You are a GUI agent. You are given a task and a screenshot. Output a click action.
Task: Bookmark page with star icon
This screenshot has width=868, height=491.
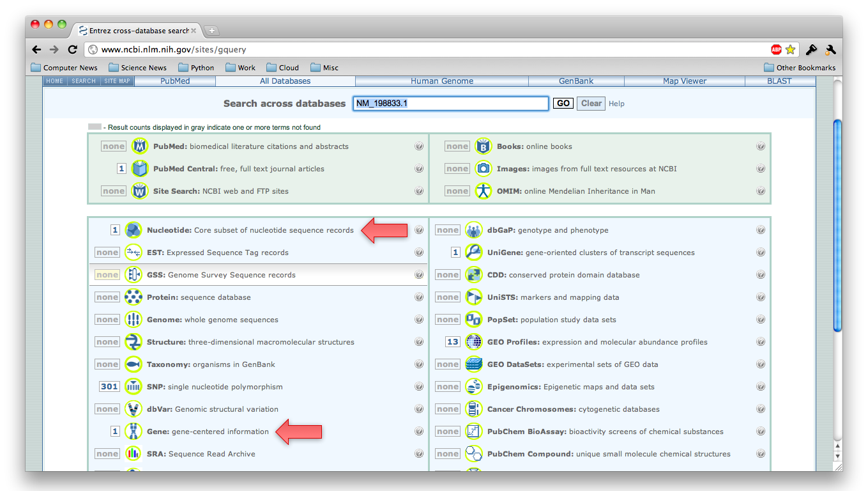click(x=790, y=49)
